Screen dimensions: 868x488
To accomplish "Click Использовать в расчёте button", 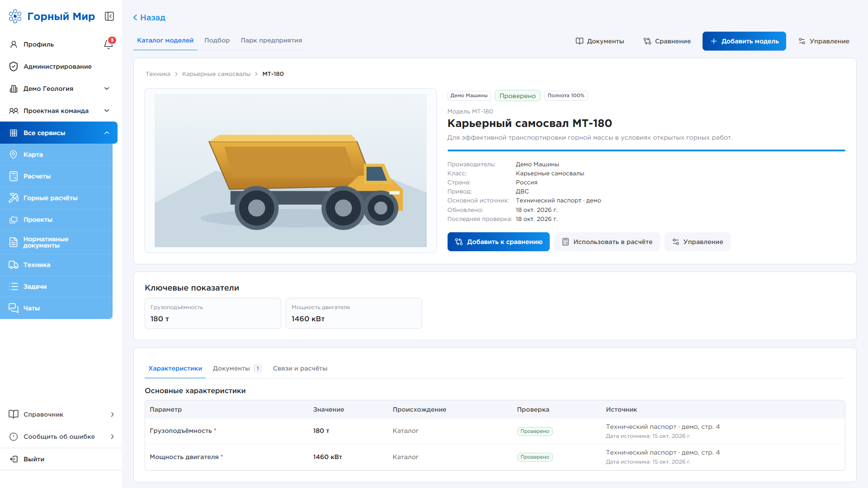I will coord(607,242).
